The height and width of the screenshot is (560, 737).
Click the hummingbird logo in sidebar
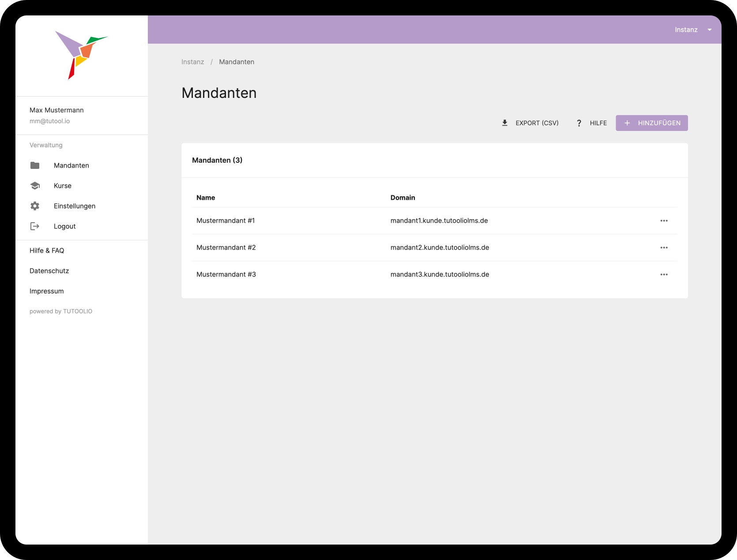(81, 55)
